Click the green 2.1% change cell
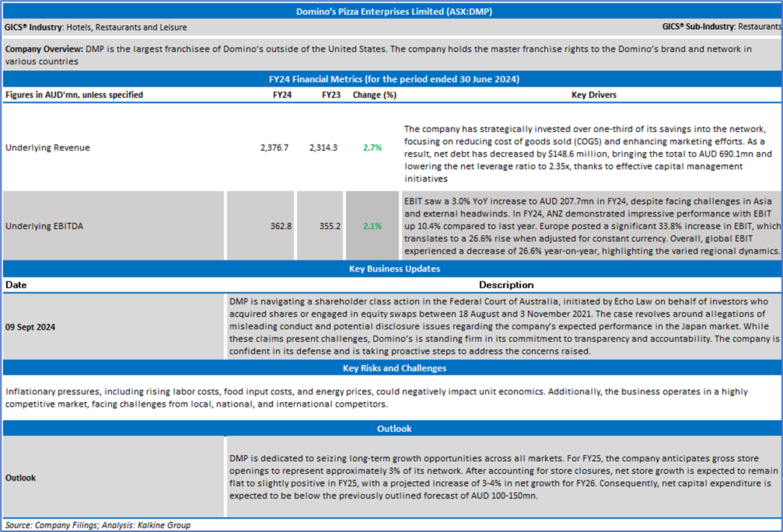The height and width of the screenshot is (532, 783). click(372, 225)
